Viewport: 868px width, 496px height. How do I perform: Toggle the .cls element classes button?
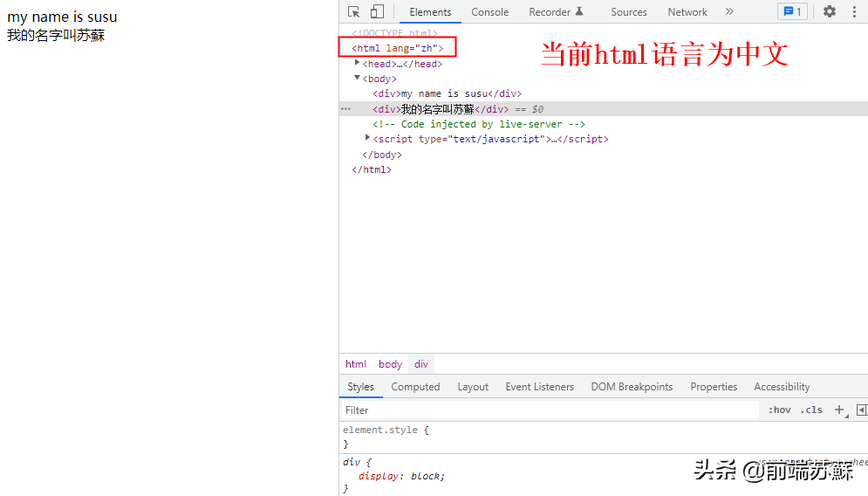coord(811,410)
